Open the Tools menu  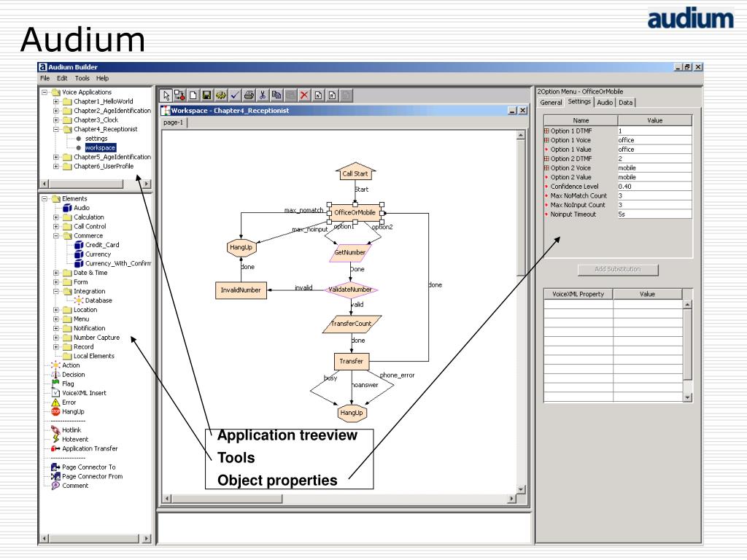[82, 78]
